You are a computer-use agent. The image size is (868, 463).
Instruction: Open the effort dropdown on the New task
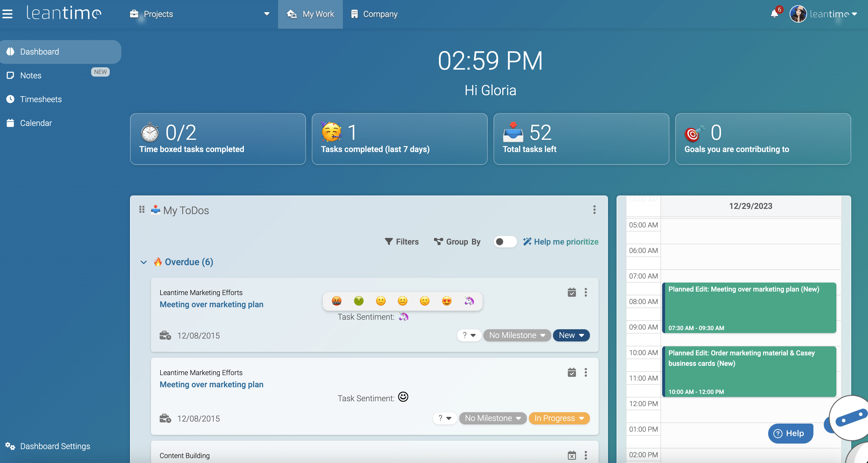(x=469, y=335)
